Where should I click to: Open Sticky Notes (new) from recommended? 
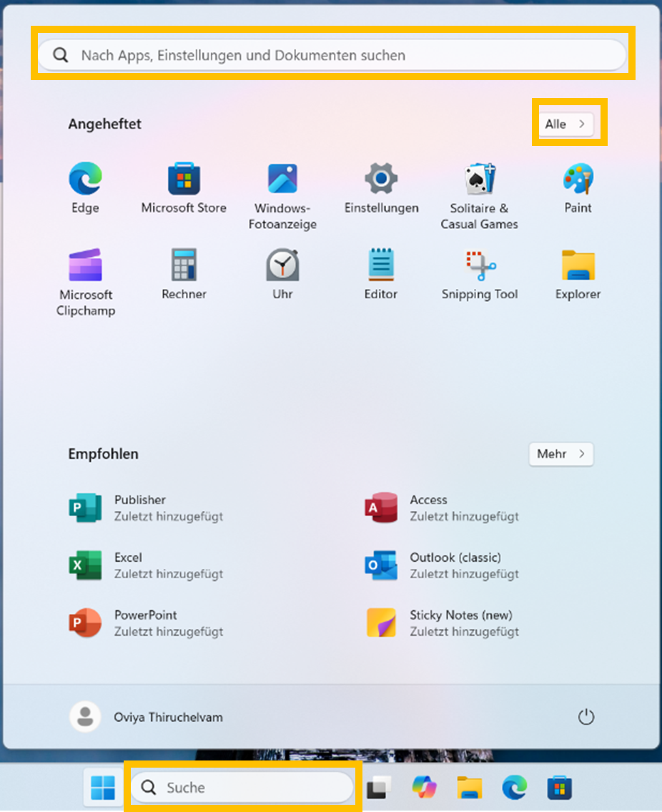pos(442,623)
